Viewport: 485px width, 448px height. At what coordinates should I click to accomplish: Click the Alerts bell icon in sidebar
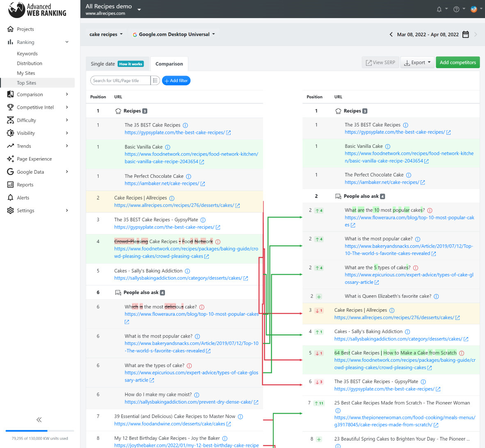(x=10, y=198)
